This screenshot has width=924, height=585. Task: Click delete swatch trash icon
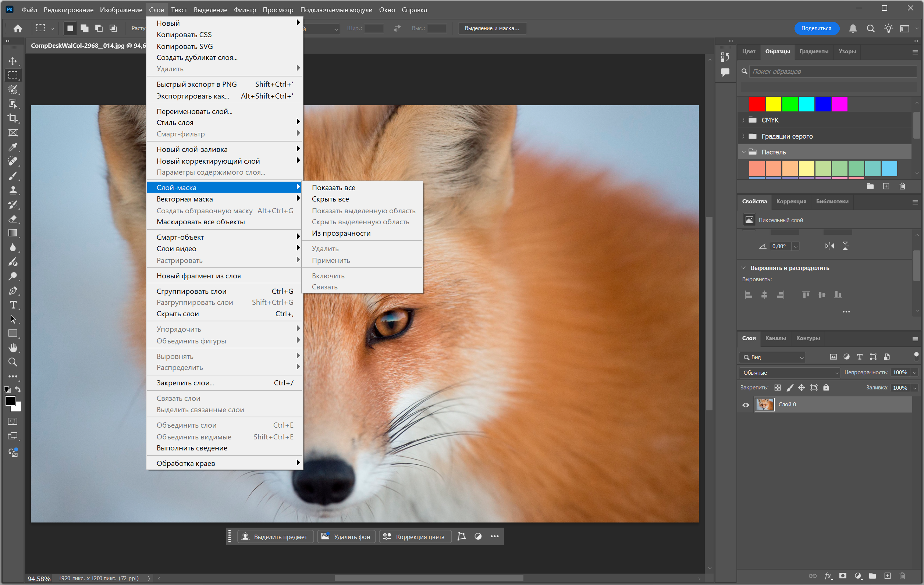(902, 186)
